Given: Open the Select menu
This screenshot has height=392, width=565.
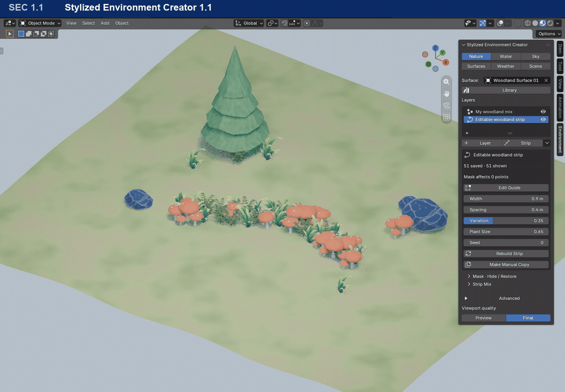Looking at the screenshot, I should (x=89, y=23).
